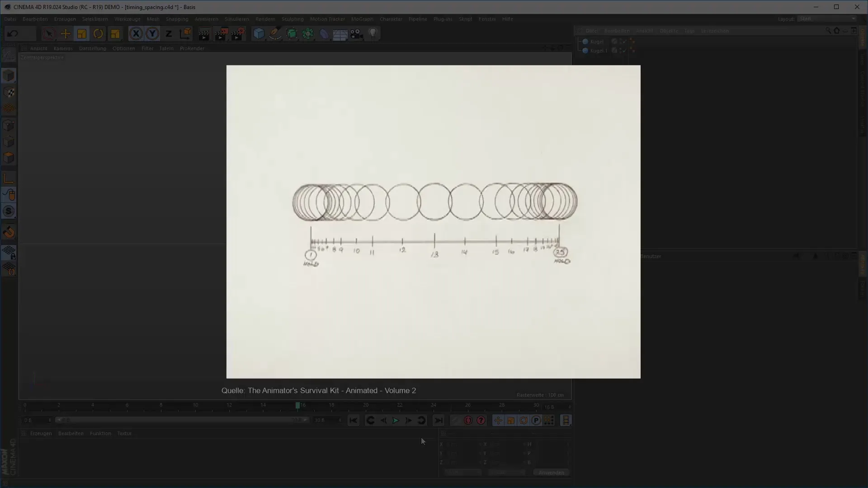Toggle the coordinate system icon

185,33
